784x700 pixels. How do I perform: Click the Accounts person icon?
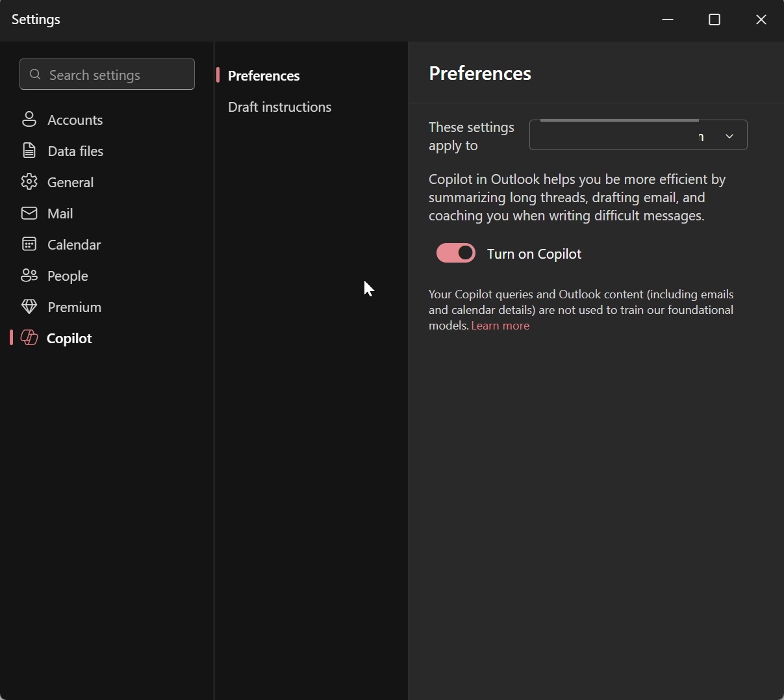pos(29,120)
